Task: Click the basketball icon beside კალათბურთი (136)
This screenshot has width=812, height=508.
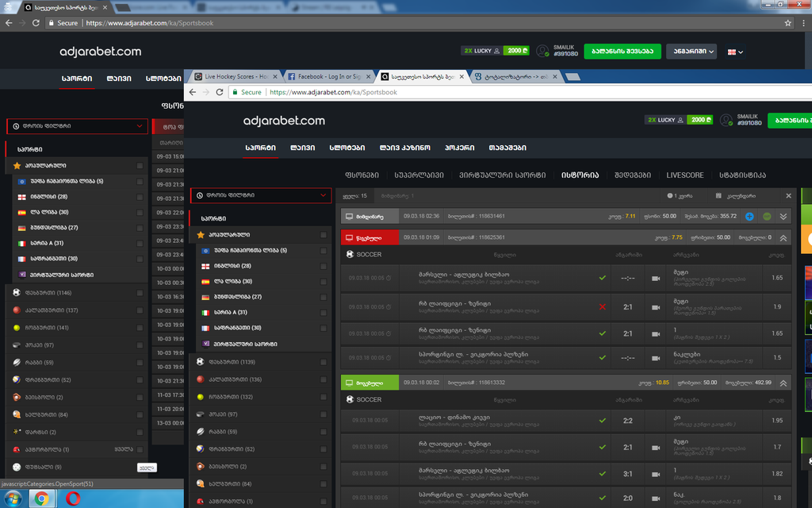Action: [201, 379]
